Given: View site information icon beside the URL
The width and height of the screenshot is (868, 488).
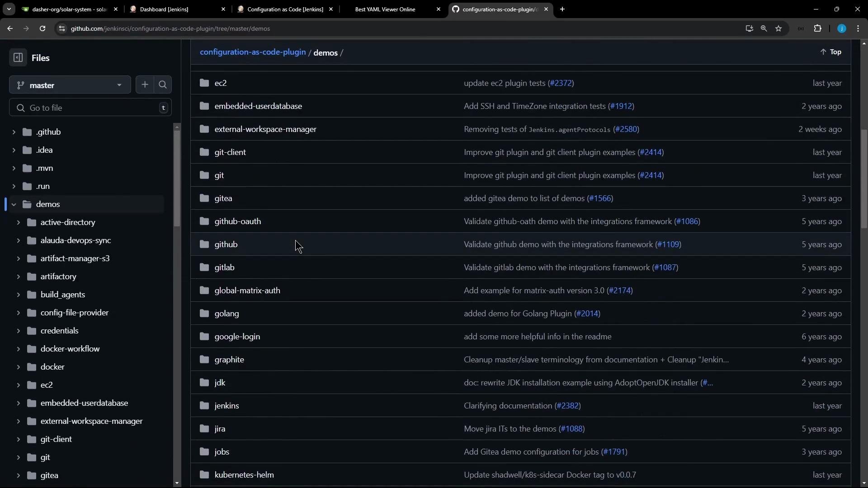Looking at the screenshot, I should pyautogui.click(x=62, y=28).
